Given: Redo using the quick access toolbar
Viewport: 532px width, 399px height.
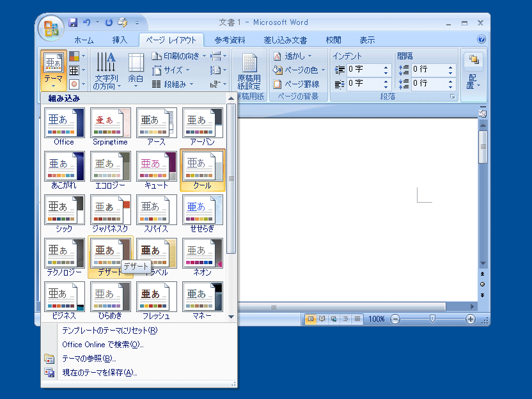Looking at the screenshot, I should click(109, 23).
